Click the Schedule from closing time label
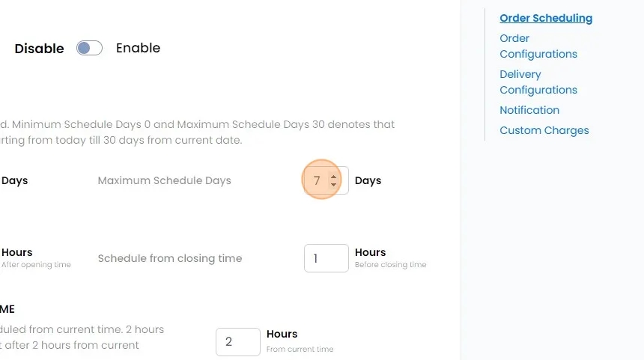The width and height of the screenshot is (644, 360). click(170, 258)
